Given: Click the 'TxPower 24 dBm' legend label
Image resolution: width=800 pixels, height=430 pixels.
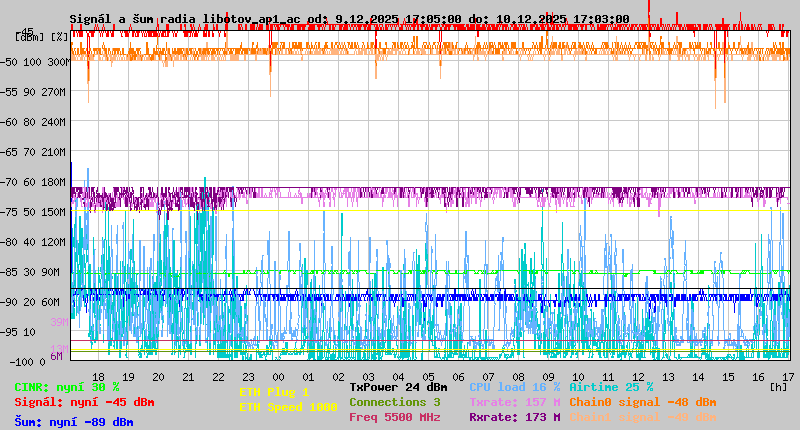Looking at the screenshot, I should click(398, 388).
